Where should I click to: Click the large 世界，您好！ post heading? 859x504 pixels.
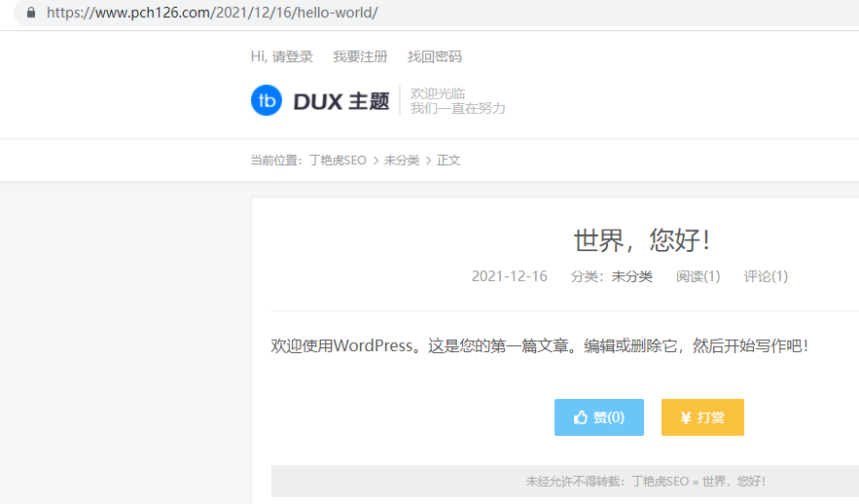click(x=642, y=239)
